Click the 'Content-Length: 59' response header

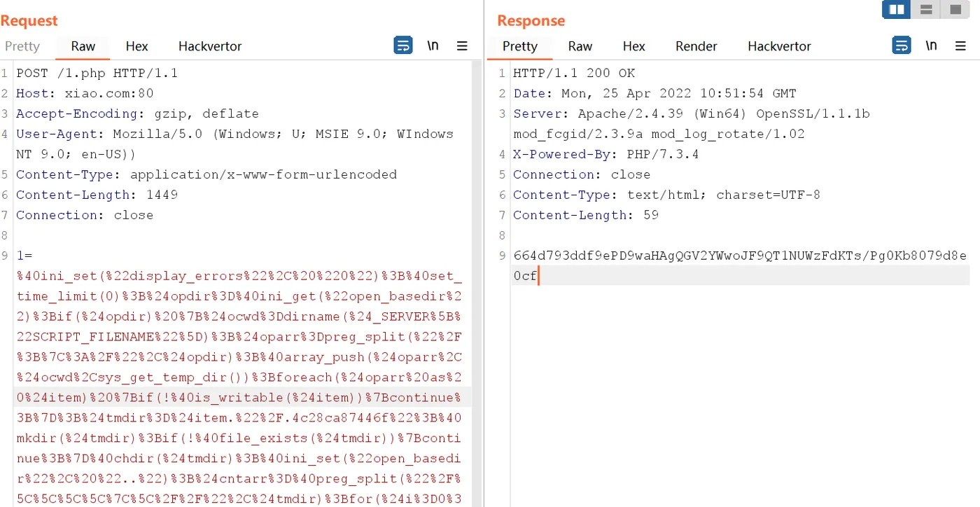pyautogui.click(x=586, y=215)
